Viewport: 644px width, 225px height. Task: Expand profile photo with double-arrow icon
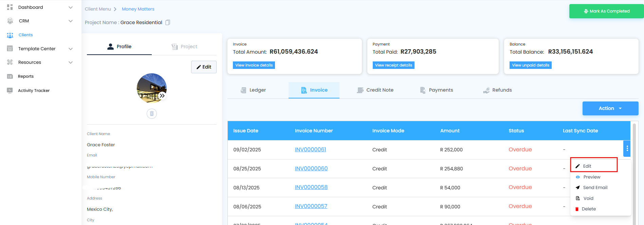click(x=162, y=96)
